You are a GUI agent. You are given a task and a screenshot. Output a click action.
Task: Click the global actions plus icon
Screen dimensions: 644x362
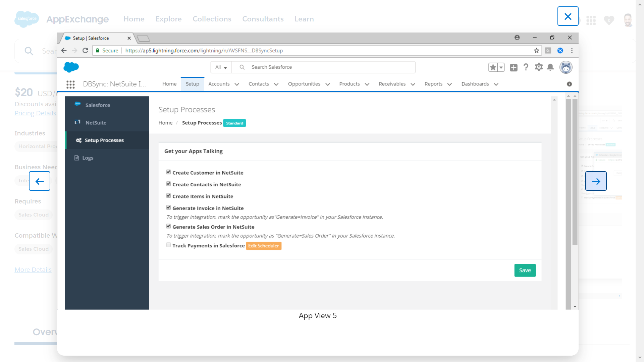(x=514, y=68)
